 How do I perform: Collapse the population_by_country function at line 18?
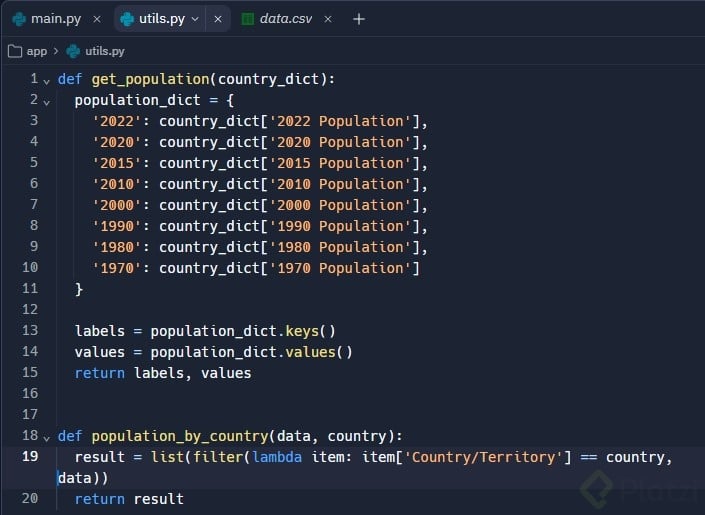pos(46,438)
